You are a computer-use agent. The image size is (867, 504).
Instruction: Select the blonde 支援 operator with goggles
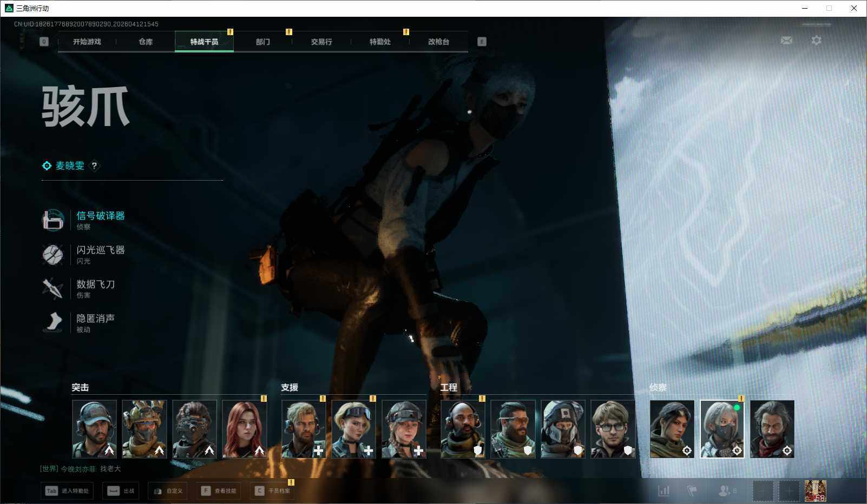pos(353,429)
